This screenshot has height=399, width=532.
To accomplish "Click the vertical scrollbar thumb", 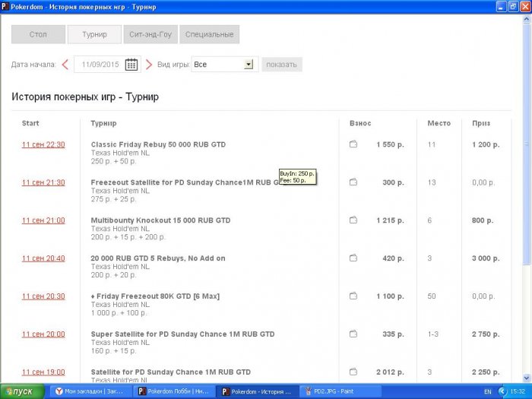I will [x=526, y=144].
